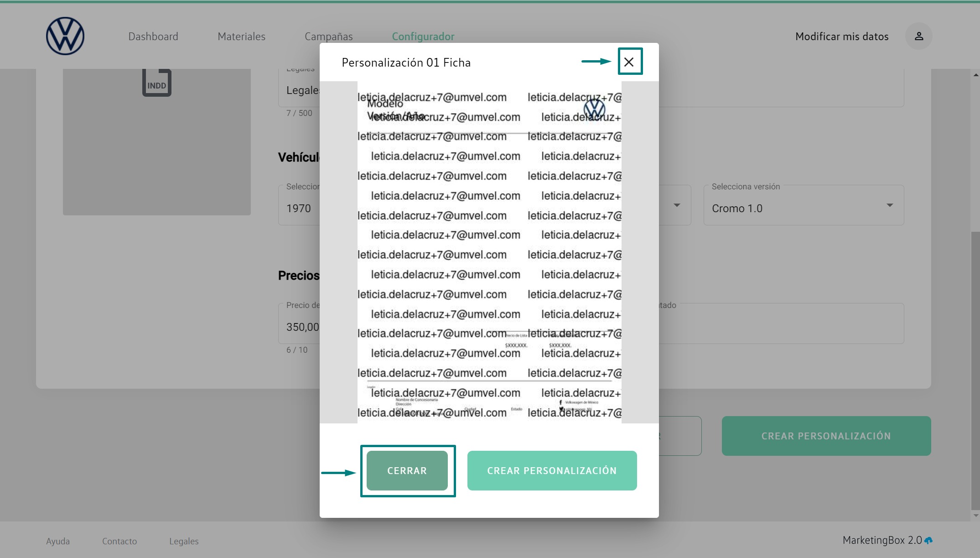Image resolution: width=980 pixels, height=558 pixels.
Task: Click CREAR PERSONALIZACIÓN in the dialog
Action: pyautogui.click(x=552, y=470)
